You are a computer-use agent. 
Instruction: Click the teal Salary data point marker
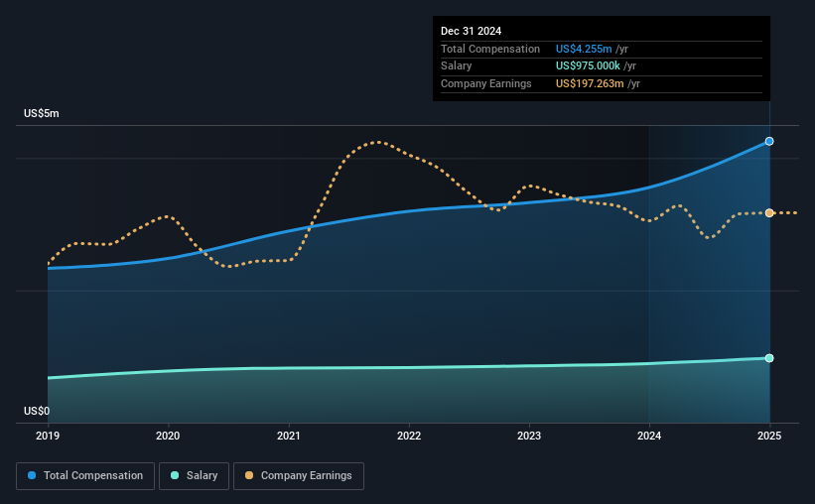[x=769, y=358]
